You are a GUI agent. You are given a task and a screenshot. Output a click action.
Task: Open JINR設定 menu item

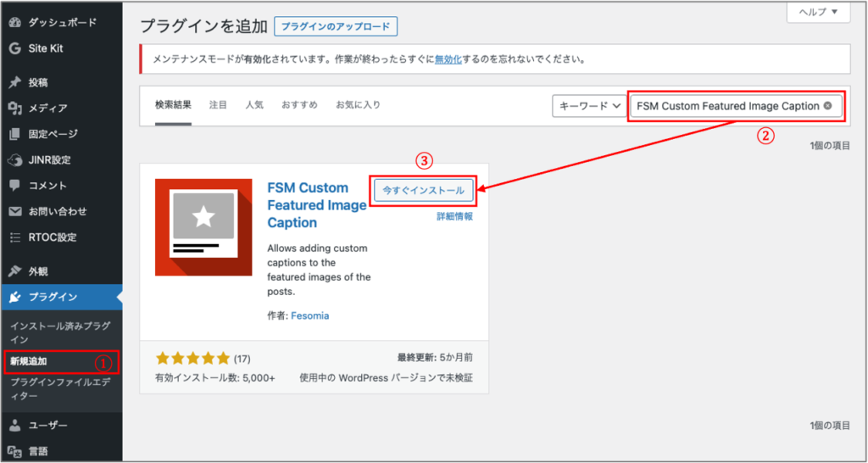[x=62, y=160]
